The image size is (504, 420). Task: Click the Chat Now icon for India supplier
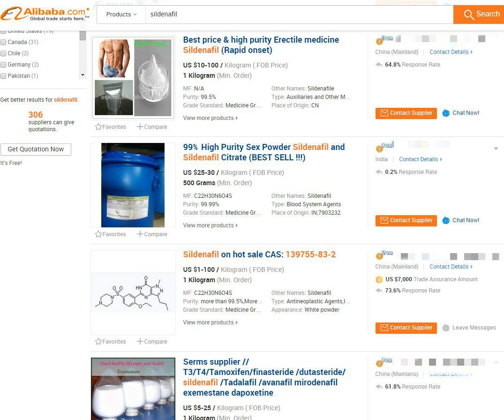446,220
